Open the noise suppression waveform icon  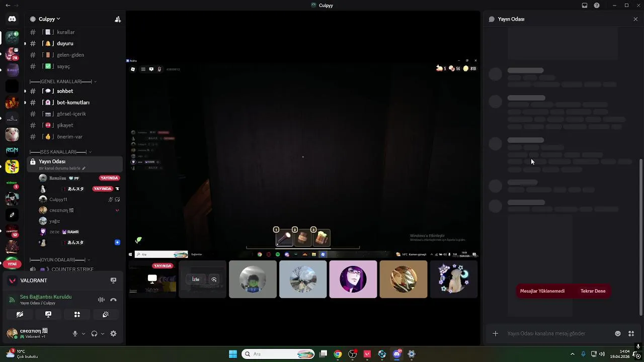pyautogui.click(x=101, y=300)
